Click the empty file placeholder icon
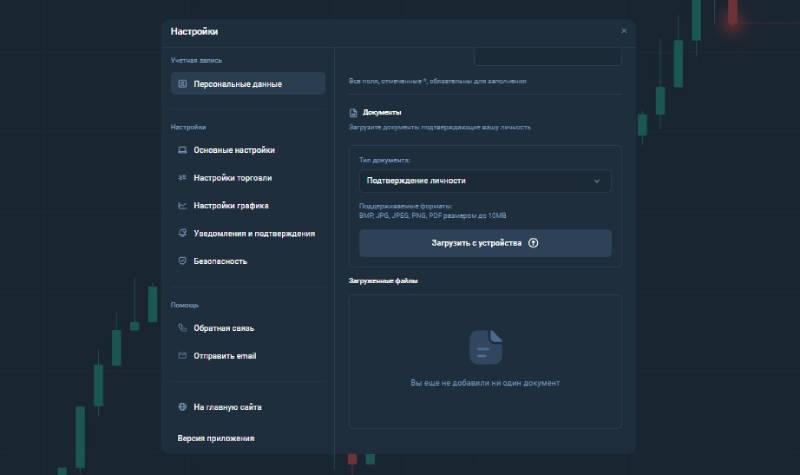This screenshot has height=475, width=800. (485, 347)
